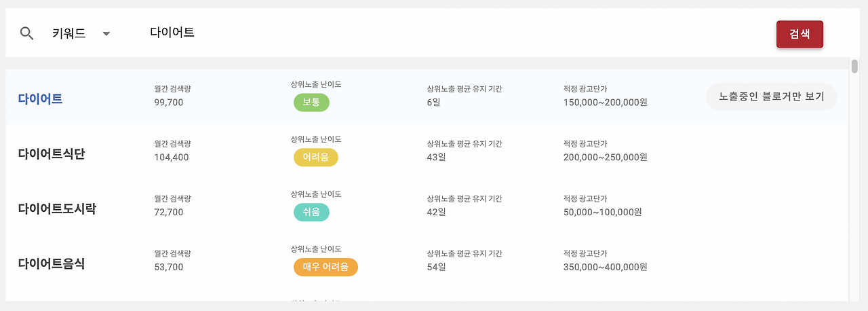The height and width of the screenshot is (311, 868).
Task: Click the 150,000~200,000원 ad price
Action: pyautogui.click(x=606, y=103)
